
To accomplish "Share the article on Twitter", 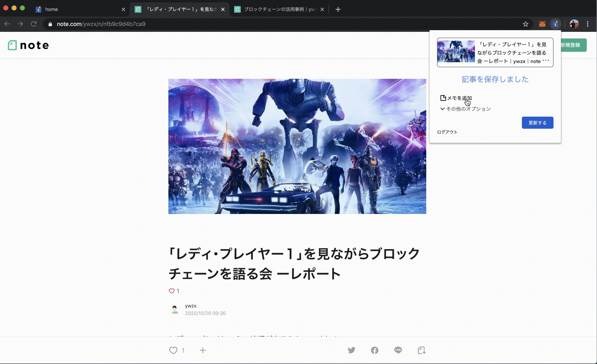I will [351, 350].
